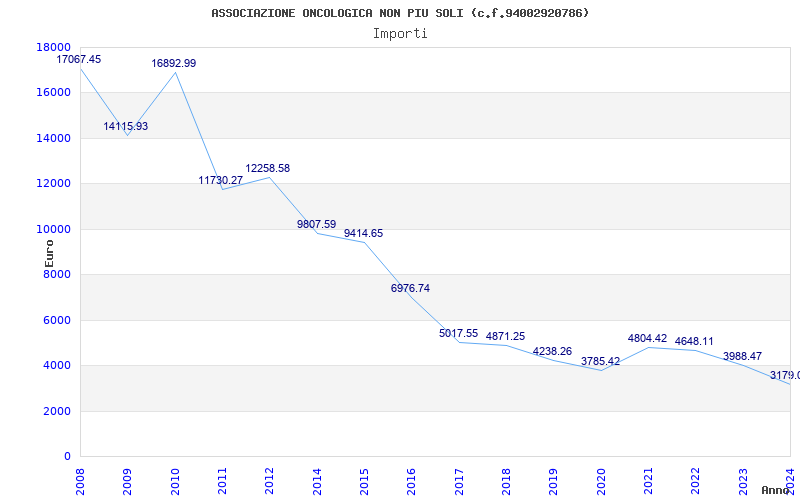Click the Anno axis label
Image resolution: width=800 pixels, height=500 pixels.
coord(776,490)
